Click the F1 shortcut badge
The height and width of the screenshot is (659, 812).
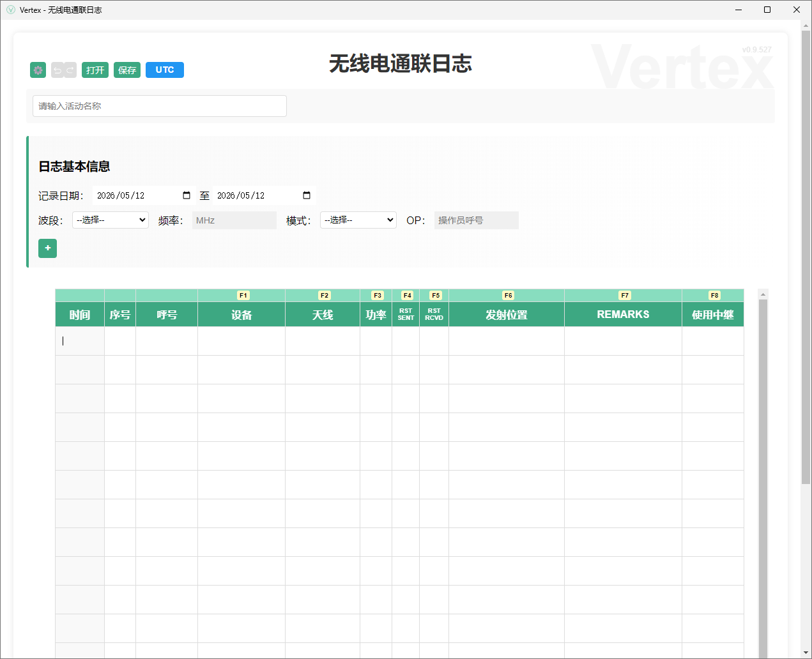coord(243,296)
